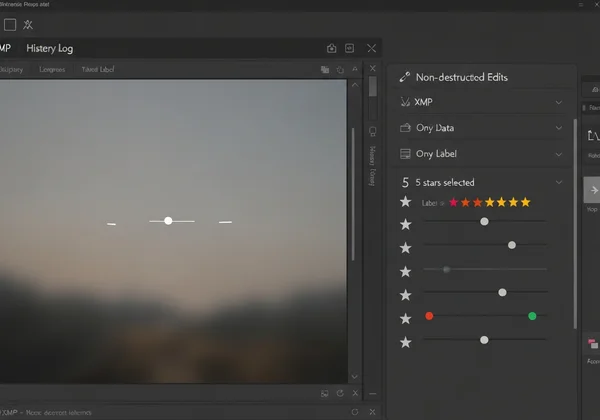600x420 pixels.
Task: Expand the Ony Label section chevron
Action: [559, 154]
